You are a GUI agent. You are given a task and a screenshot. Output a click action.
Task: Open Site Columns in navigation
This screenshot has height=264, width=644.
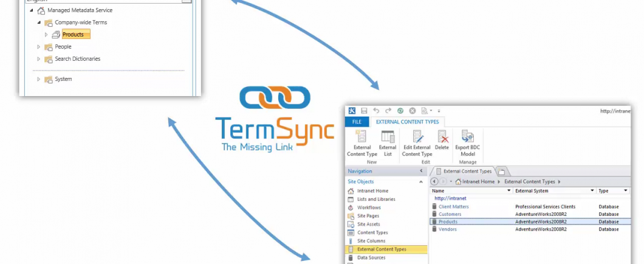[x=371, y=241]
